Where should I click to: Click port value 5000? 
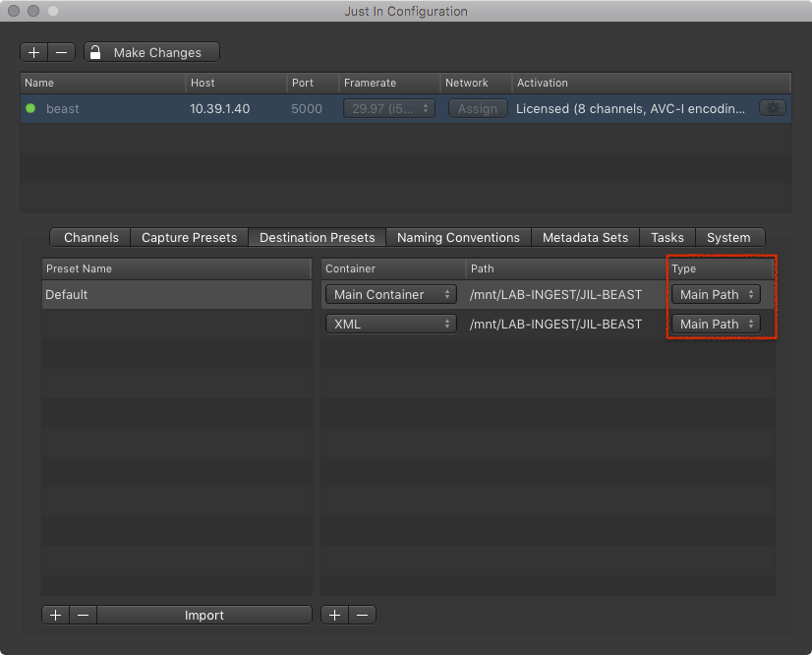tap(307, 109)
